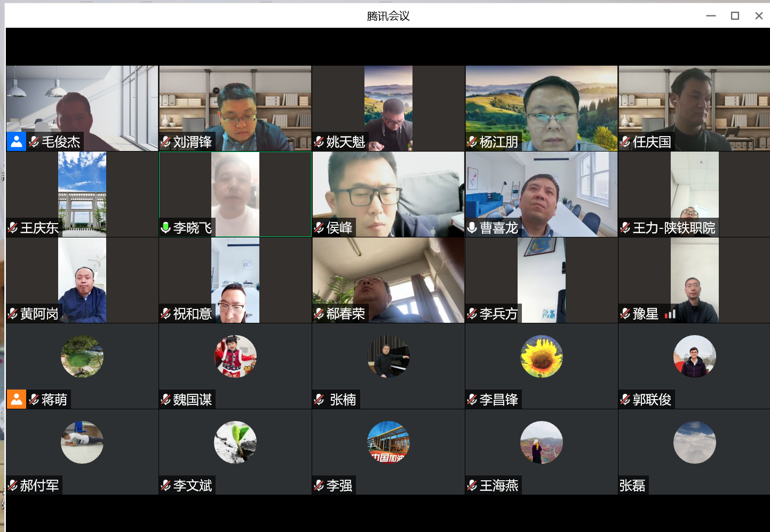Close the 腾讯会议 window
The width and height of the screenshot is (770, 532).
[759, 16]
